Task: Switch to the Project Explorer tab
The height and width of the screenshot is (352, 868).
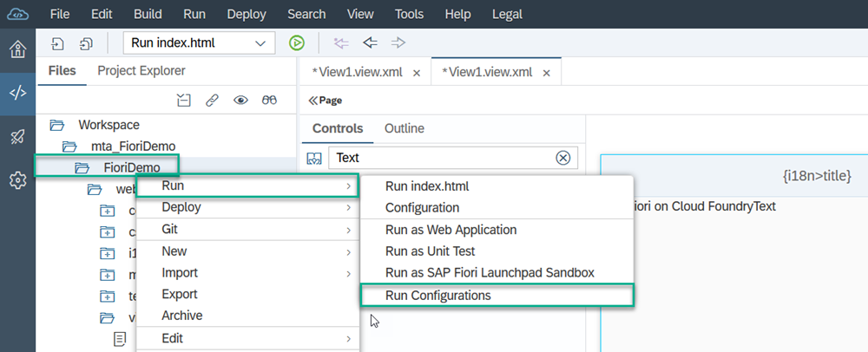Action: (x=141, y=71)
